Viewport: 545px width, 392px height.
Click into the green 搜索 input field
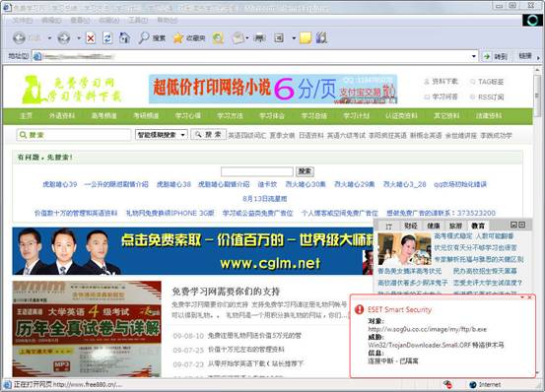pos(73,135)
